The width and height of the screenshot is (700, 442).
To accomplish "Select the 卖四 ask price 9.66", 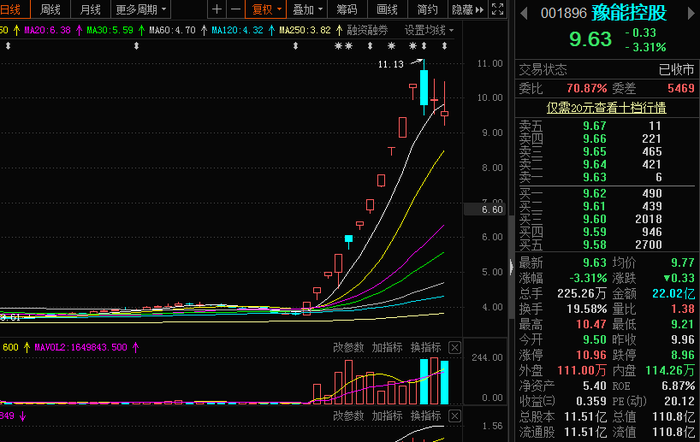I will coord(594,139).
